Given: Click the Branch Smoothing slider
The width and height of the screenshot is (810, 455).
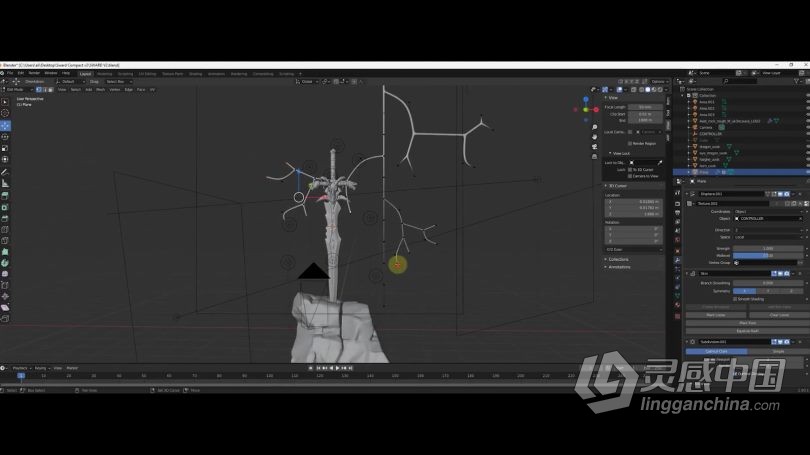Looking at the screenshot, I should coord(768,283).
